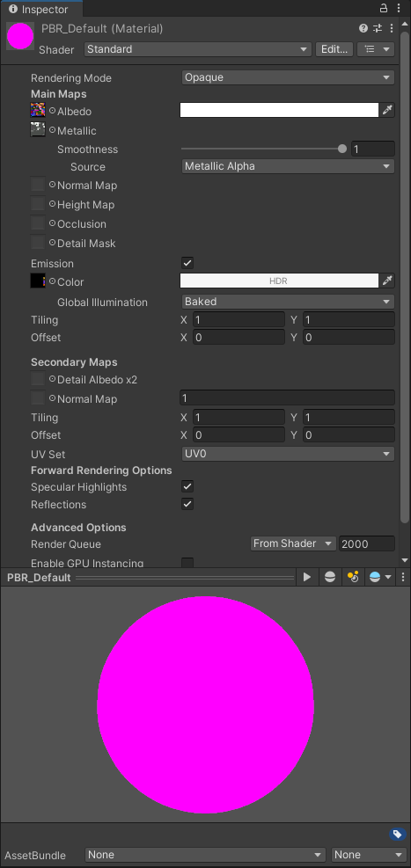Viewport: 411px width, 868px height.
Task: Click the empty Detail Mask texture slot
Action: [x=38, y=243]
